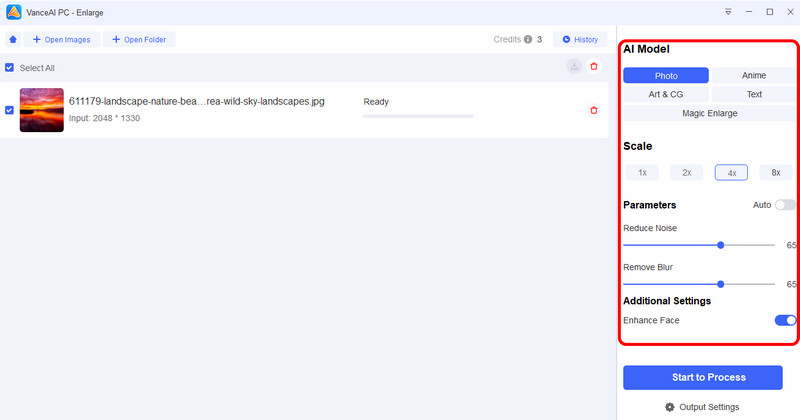Open Output Settings gear
This screenshot has height=420, width=800.
click(x=670, y=407)
